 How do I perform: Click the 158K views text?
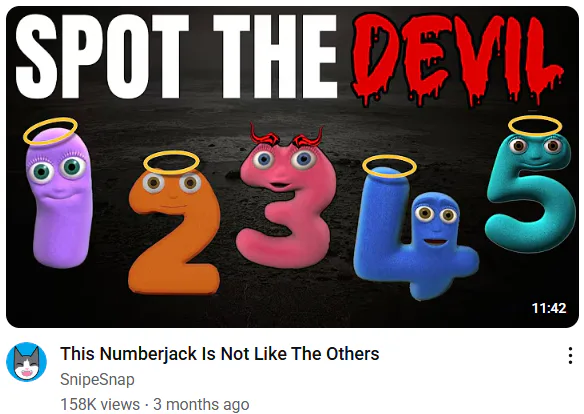click(100, 404)
